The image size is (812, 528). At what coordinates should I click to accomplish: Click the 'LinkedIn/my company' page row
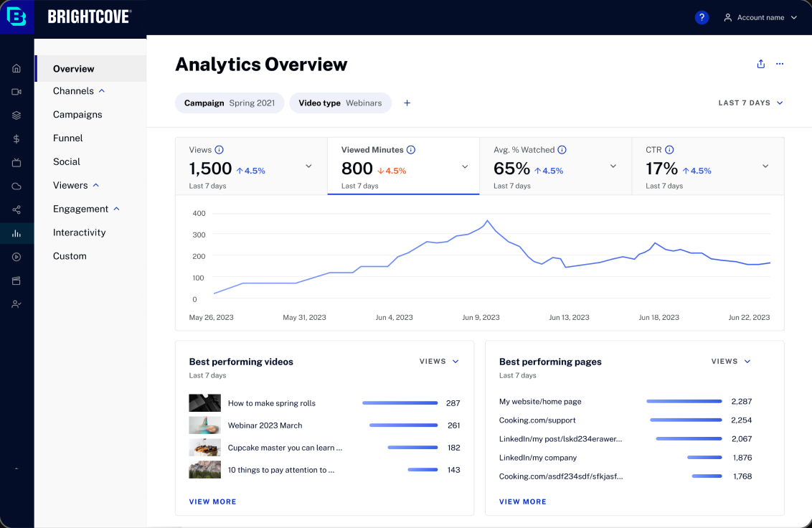click(625, 458)
